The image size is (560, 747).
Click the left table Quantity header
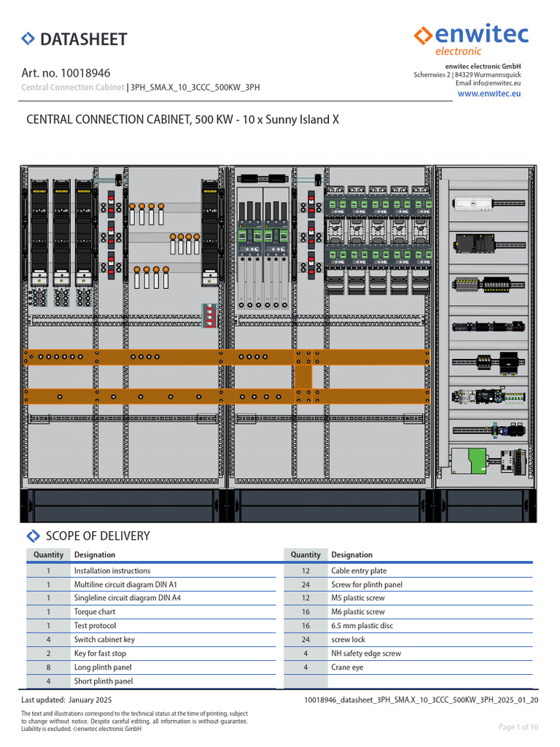[48, 554]
